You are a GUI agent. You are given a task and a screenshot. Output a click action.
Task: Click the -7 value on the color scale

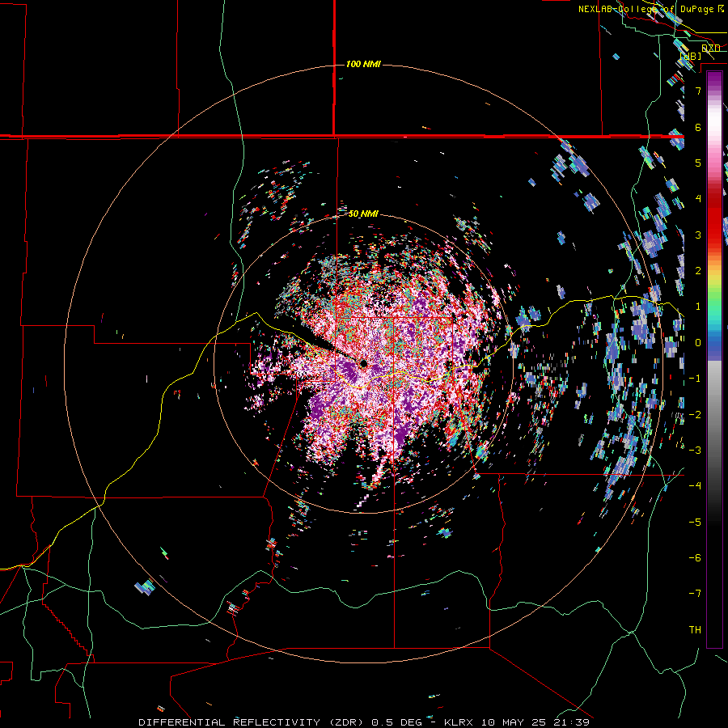click(x=695, y=594)
